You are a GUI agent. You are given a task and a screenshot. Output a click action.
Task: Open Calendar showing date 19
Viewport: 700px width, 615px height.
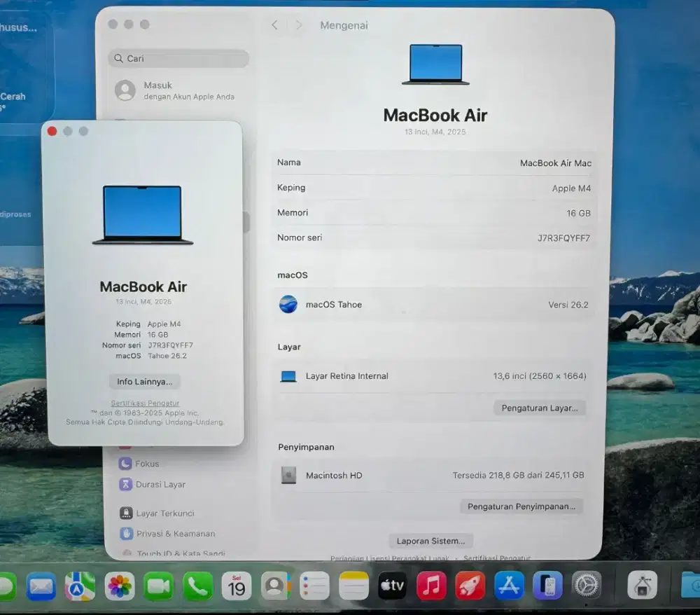pos(236,586)
